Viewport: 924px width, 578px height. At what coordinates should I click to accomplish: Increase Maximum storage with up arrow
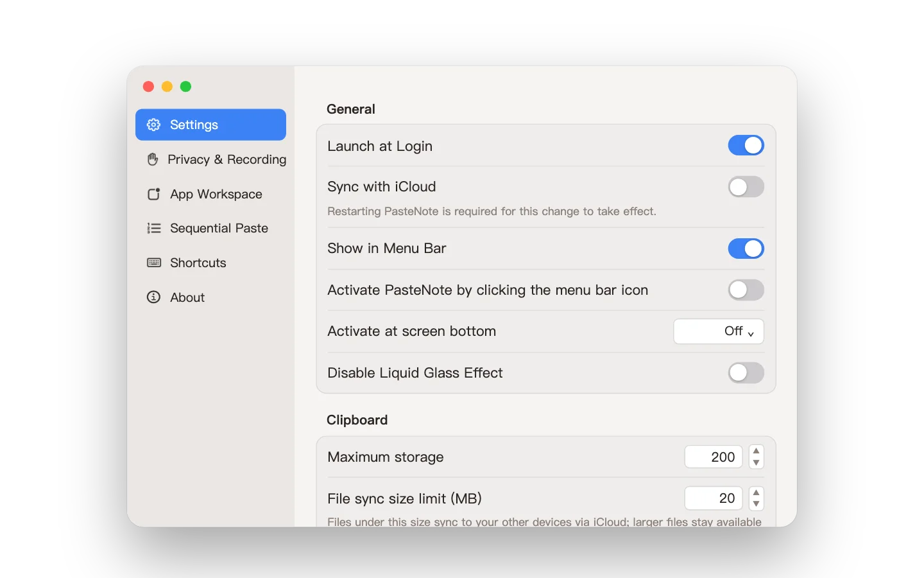click(757, 451)
